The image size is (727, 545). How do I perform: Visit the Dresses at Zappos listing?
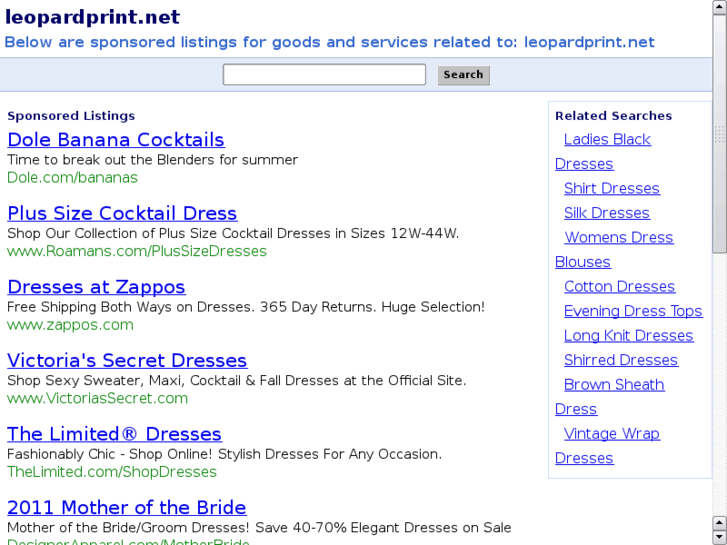pyautogui.click(x=96, y=287)
